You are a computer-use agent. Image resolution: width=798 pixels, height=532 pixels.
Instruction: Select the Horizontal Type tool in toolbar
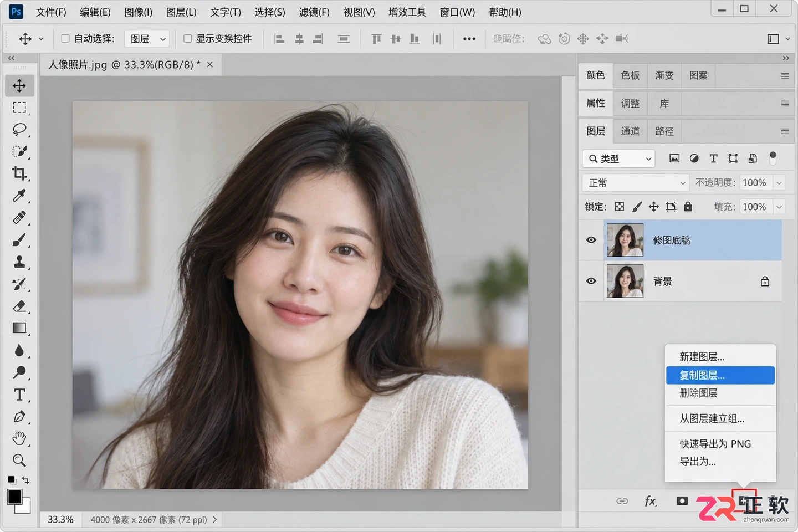click(19, 395)
